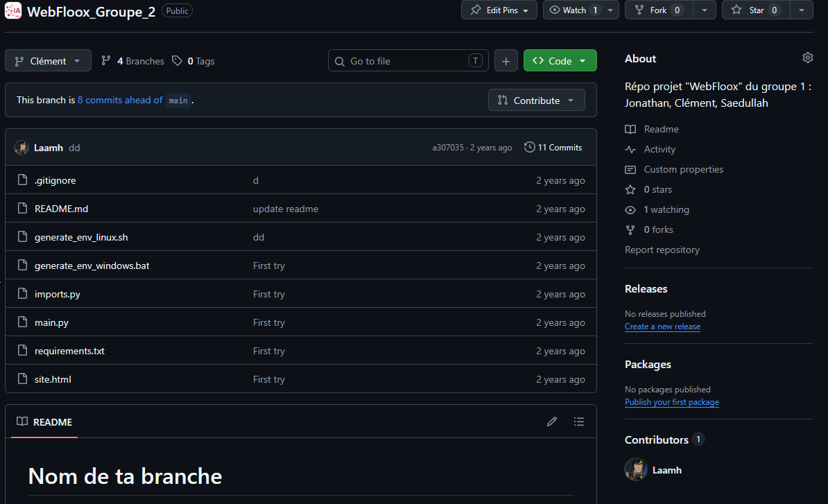Open the Custom properties link

pyautogui.click(x=683, y=169)
